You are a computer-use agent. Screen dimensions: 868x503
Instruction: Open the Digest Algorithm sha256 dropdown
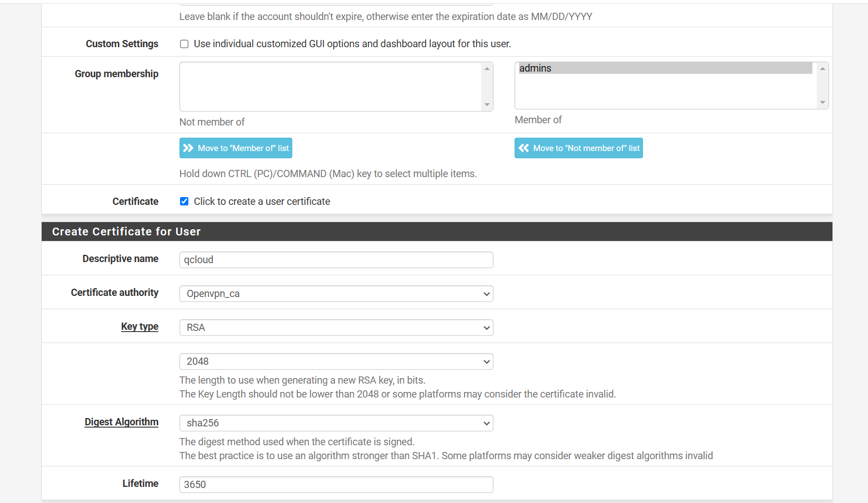[336, 423]
